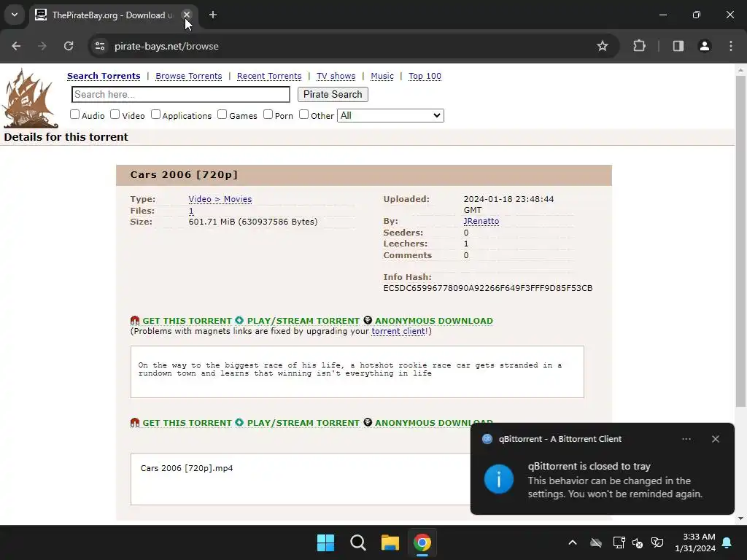Toggle the Chrome side panel
Viewport: 747px width, 560px height.
pyautogui.click(x=678, y=46)
